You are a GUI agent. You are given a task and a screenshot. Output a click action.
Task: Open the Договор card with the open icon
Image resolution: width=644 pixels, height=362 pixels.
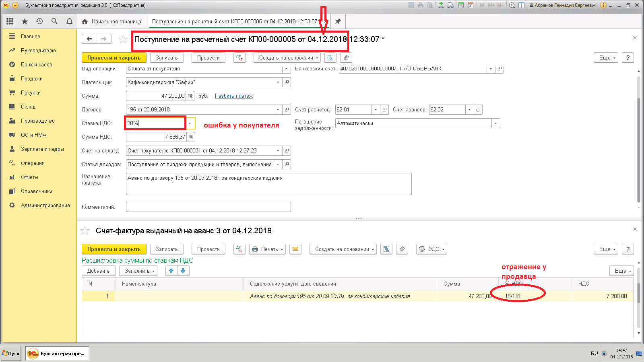pos(287,110)
